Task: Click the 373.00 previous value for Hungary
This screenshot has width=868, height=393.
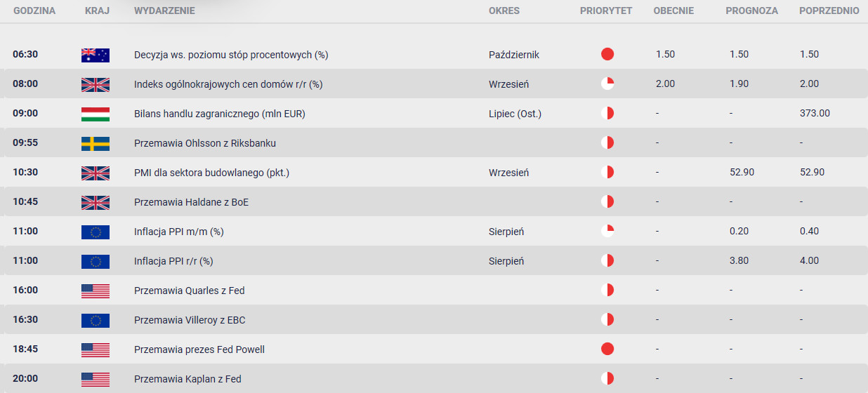Action: point(815,114)
